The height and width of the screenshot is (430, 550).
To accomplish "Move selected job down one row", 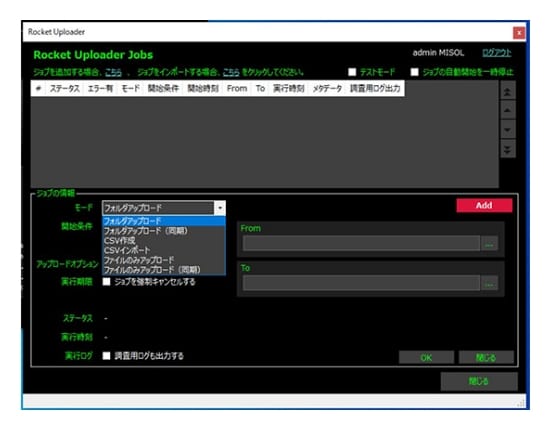I will pos(507,130).
